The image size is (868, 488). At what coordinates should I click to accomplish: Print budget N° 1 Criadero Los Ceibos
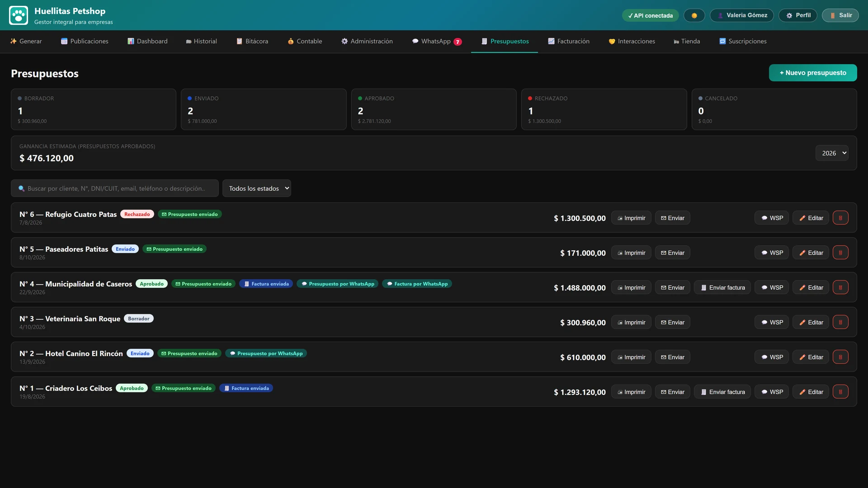631,392
